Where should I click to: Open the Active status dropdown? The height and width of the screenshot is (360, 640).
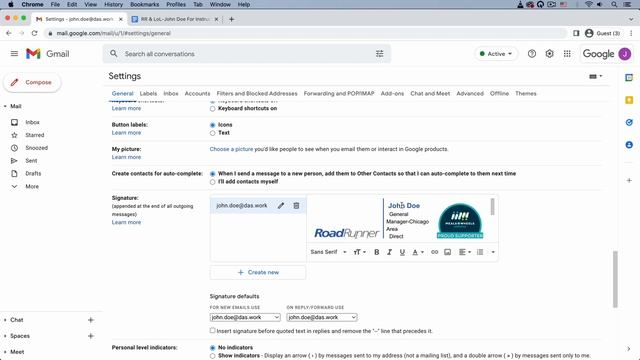(x=496, y=53)
